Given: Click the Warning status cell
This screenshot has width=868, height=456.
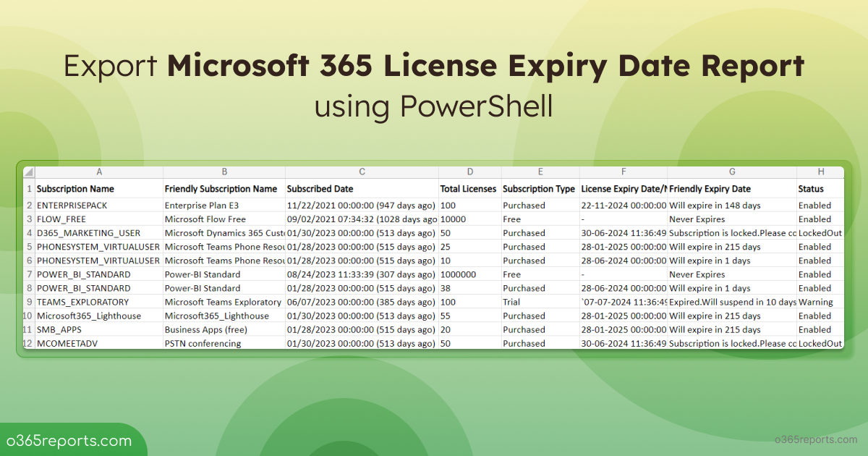Looking at the screenshot, I should [x=815, y=302].
